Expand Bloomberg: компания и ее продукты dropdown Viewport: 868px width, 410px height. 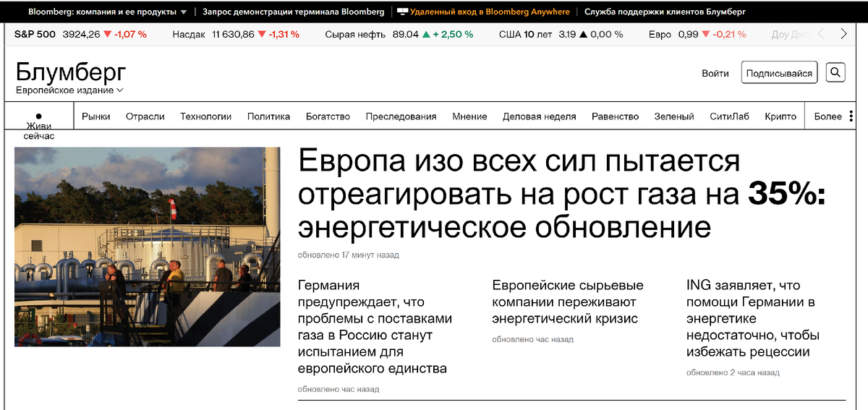(107, 12)
